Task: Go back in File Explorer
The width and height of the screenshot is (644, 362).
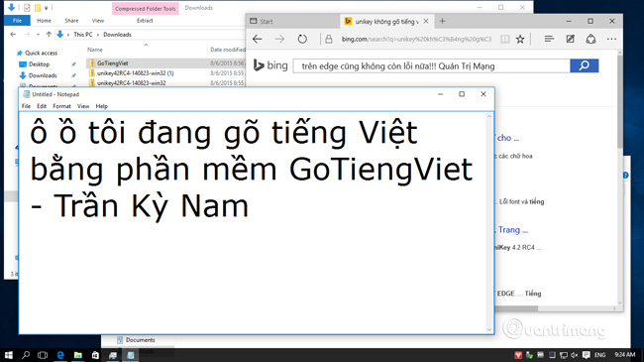Action: point(13,35)
